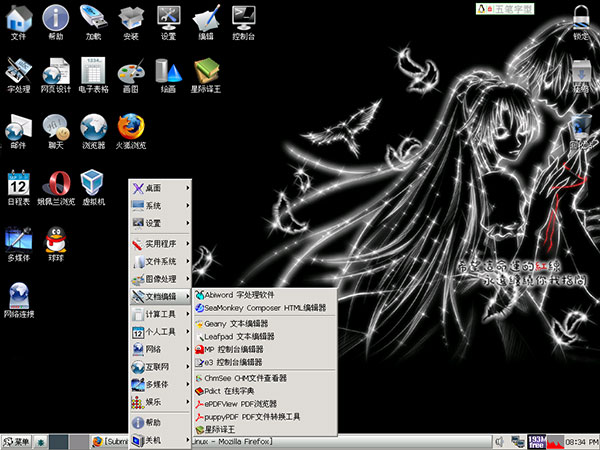Launch the 画图 paint palette icon
Screen dimensions: 600x450
pos(131,75)
